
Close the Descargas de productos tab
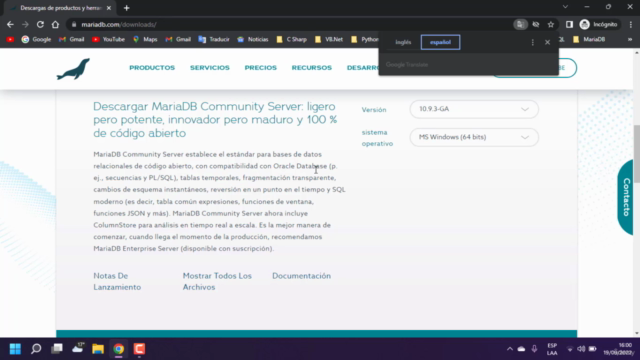pos(109,8)
